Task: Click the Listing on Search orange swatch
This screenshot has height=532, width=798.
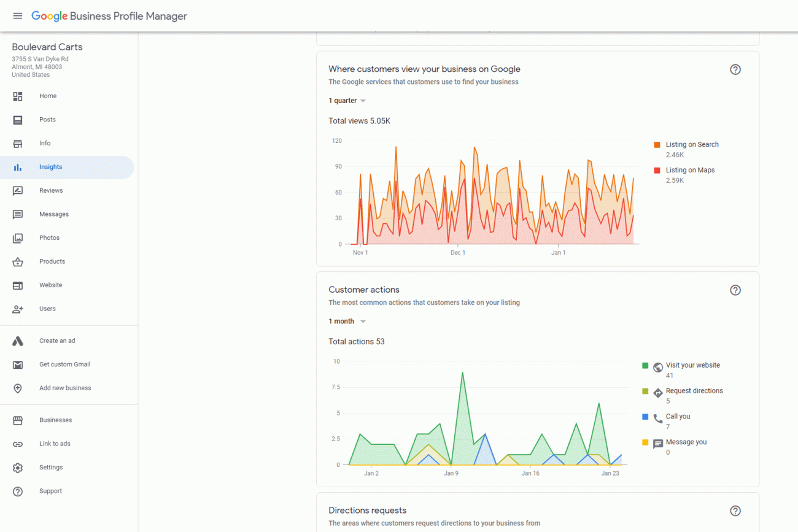Action: (x=657, y=145)
